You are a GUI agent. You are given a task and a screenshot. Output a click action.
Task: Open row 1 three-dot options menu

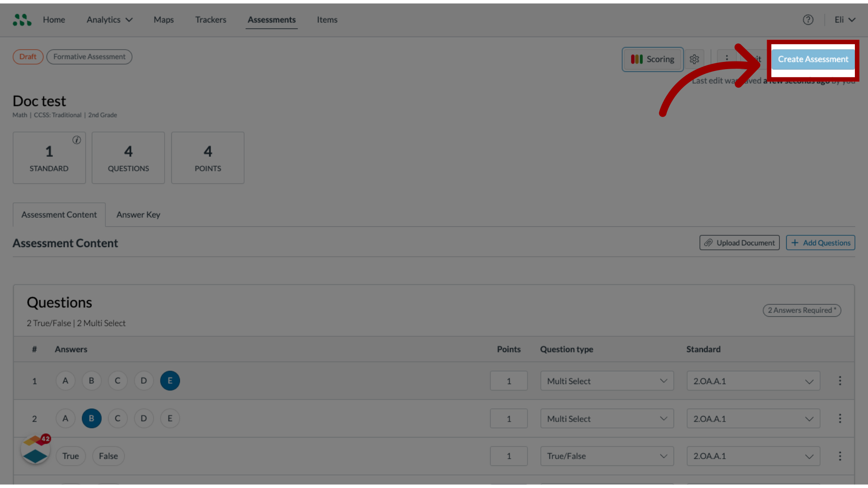tap(840, 381)
